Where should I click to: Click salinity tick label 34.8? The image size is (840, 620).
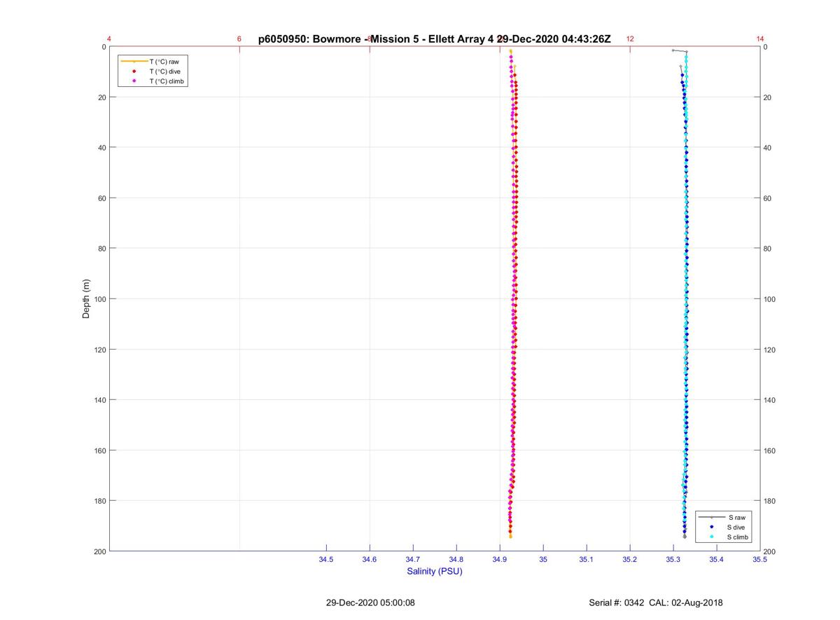(456, 559)
